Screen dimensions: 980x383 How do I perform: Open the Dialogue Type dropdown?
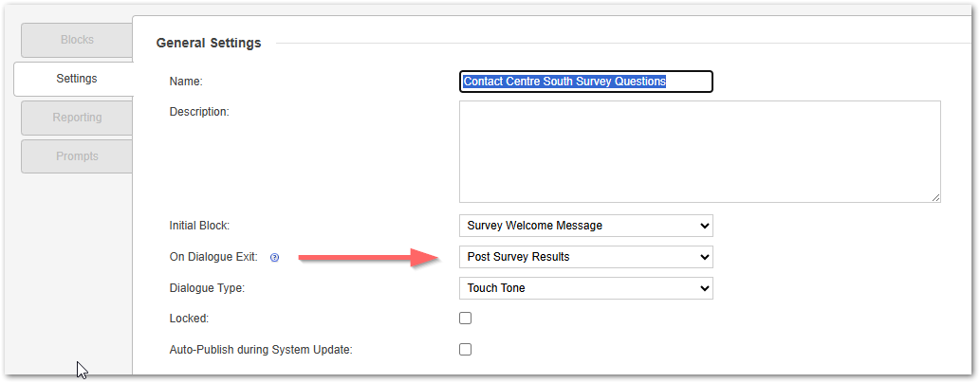[x=585, y=287]
